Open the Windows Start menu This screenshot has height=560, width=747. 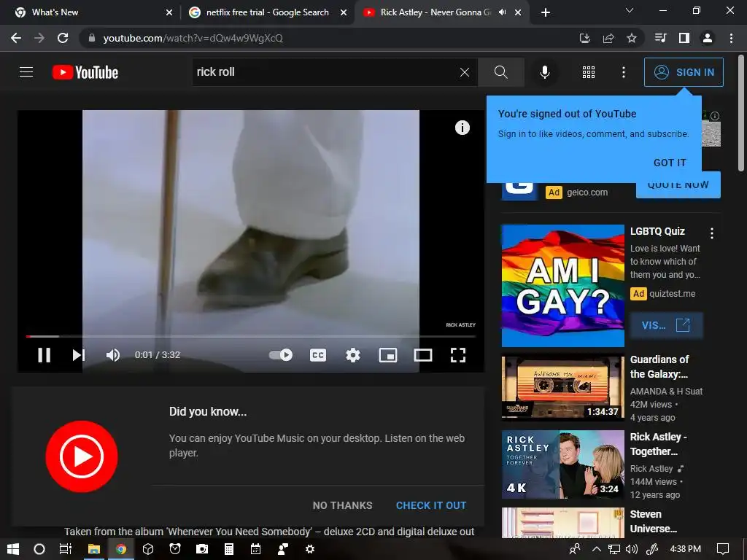click(13, 549)
